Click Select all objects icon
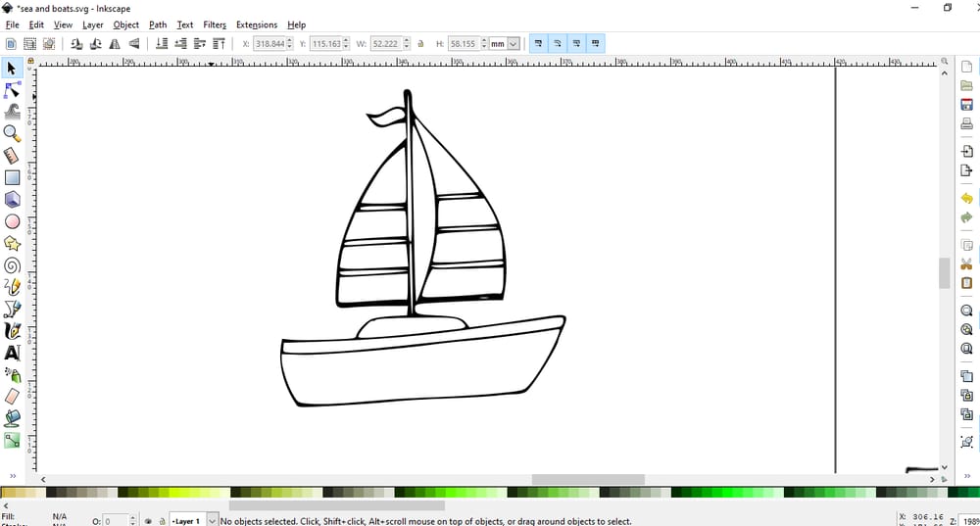The width and height of the screenshot is (980, 526). (x=11, y=44)
